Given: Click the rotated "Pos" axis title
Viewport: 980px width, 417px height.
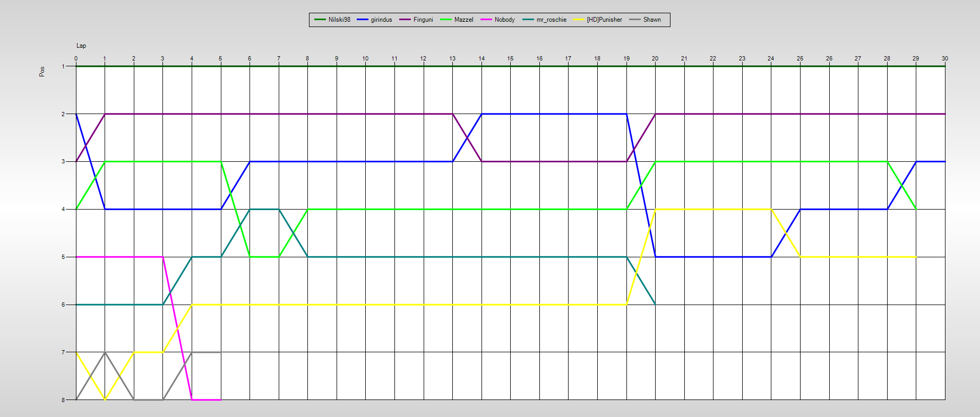Looking at the screenshot, I should [42, 71].
